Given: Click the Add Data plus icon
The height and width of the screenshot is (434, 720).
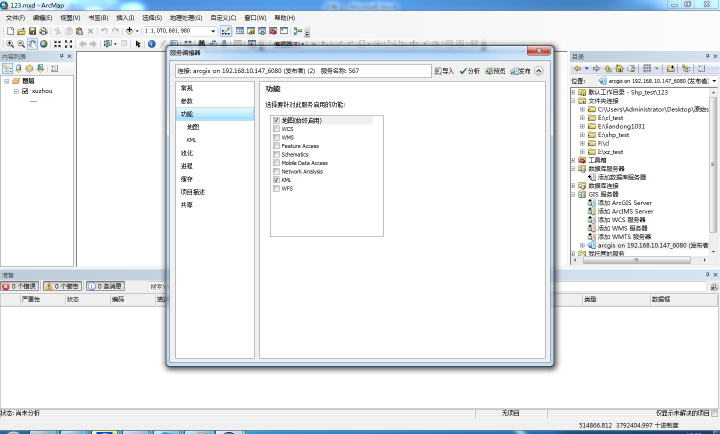Looking at the screenshot, I should pos(129,31).
